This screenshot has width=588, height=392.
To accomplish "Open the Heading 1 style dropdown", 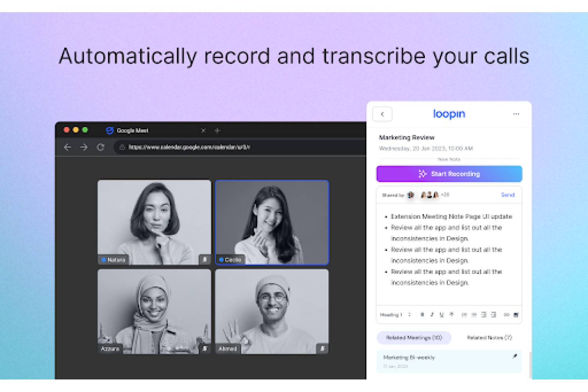I will (x=396, y=315).
